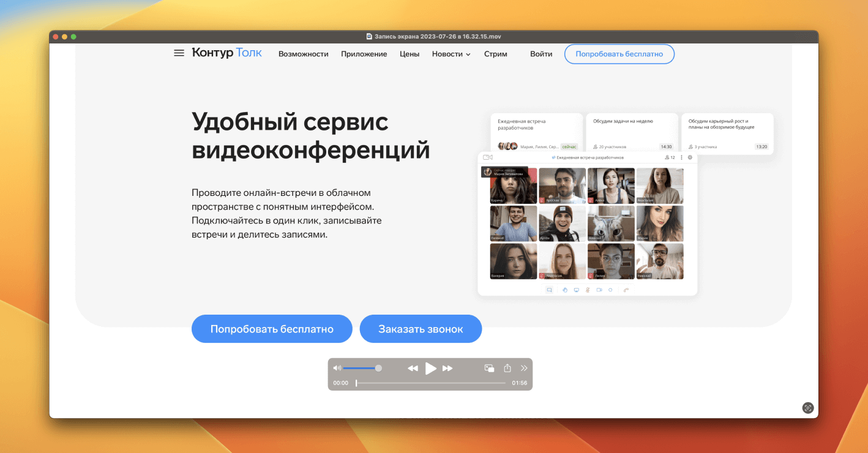Adjust the volume slider knob

(x=378, y=368)
